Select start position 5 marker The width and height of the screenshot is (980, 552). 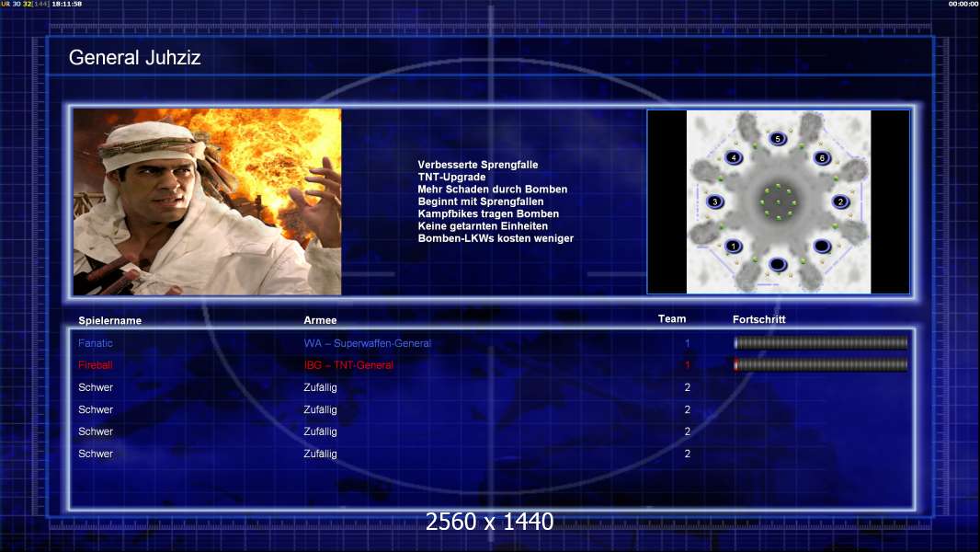[x=778, y=139]
